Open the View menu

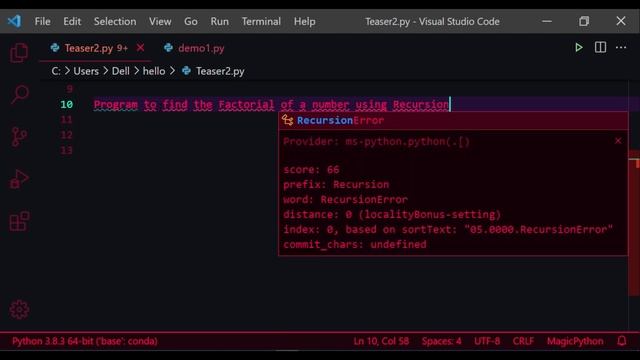(160, 21)
